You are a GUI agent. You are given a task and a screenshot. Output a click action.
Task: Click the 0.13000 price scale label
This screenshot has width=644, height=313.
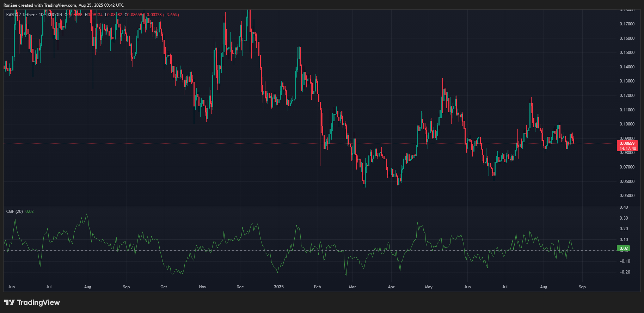click(x=627, y=81)
